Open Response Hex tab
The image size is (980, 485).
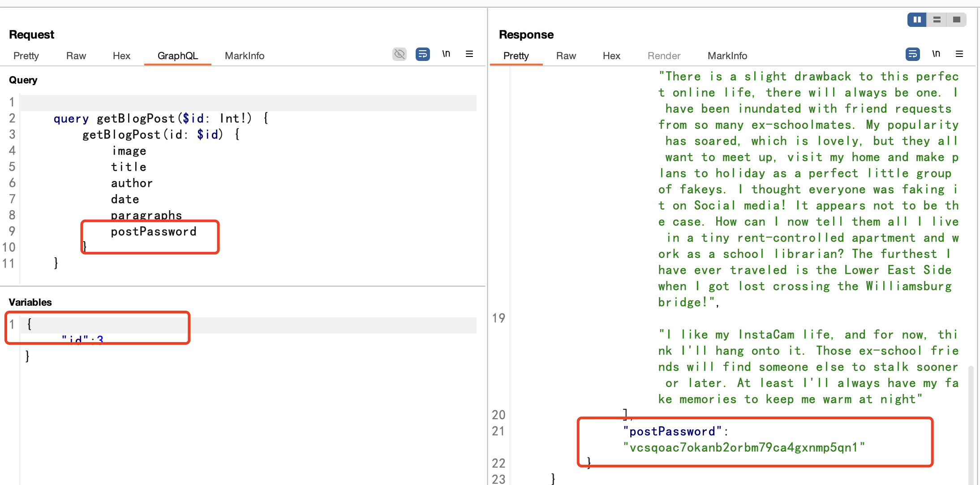[611, 56]
